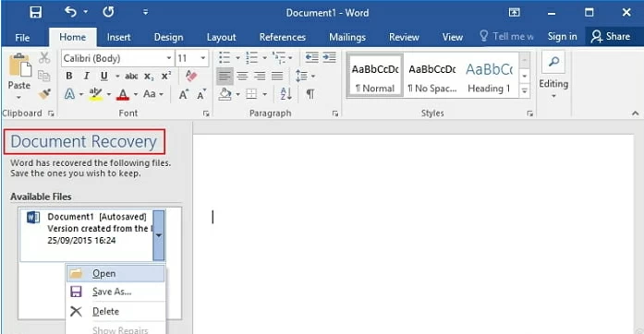Toggle Align Left paragraph alignment

(x=225, y=77)
